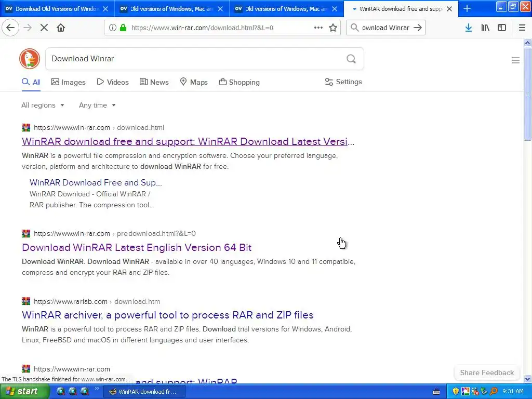Select 'WinRAR download fr...' taskbar button
532x399 pixels.
145,392
